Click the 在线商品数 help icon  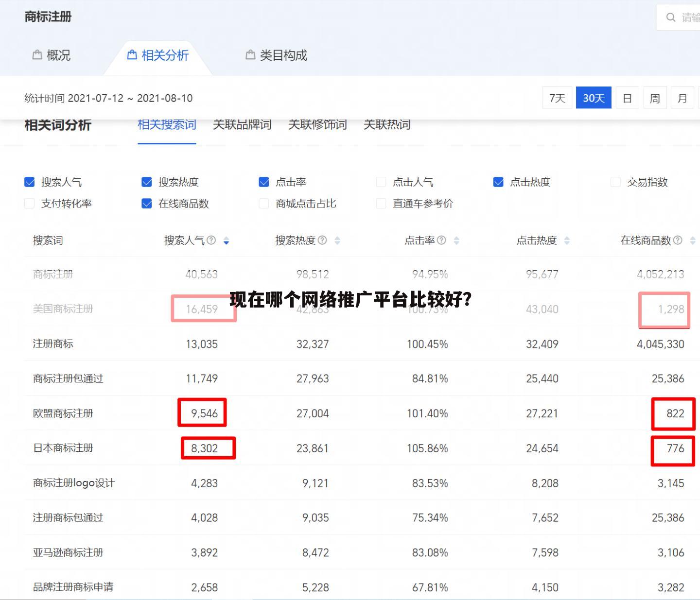[678, 240]
